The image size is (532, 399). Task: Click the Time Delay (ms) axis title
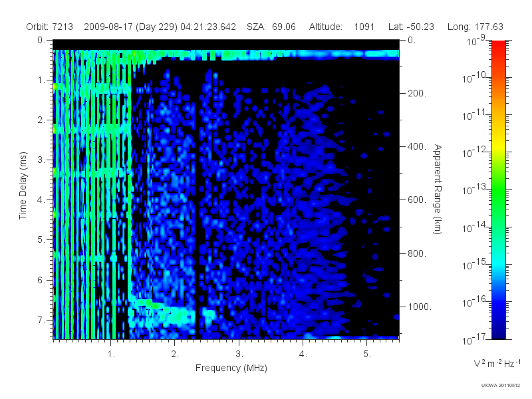coord(23,186)
